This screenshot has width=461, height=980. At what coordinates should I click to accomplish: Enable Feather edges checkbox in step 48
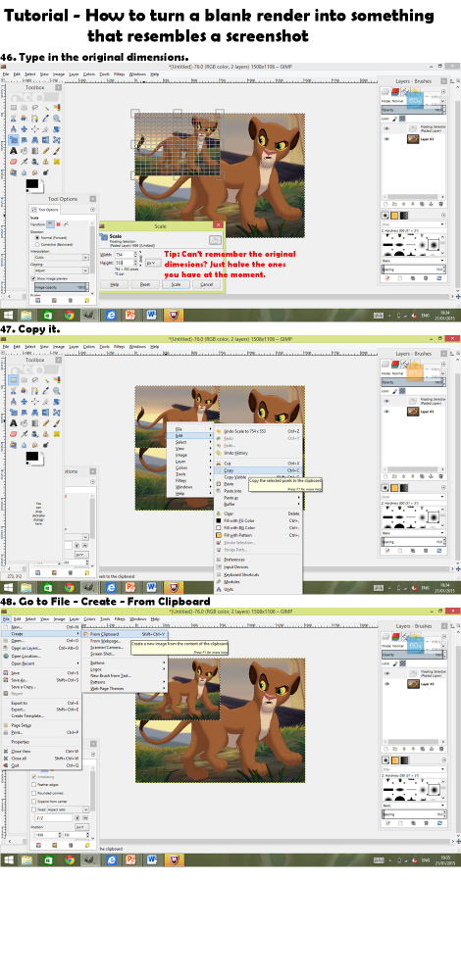[33, 784]
